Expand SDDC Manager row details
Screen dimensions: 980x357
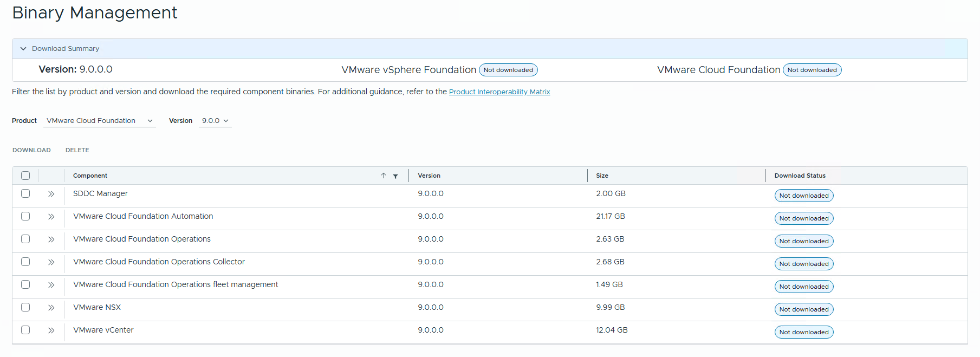coord(51,194)
